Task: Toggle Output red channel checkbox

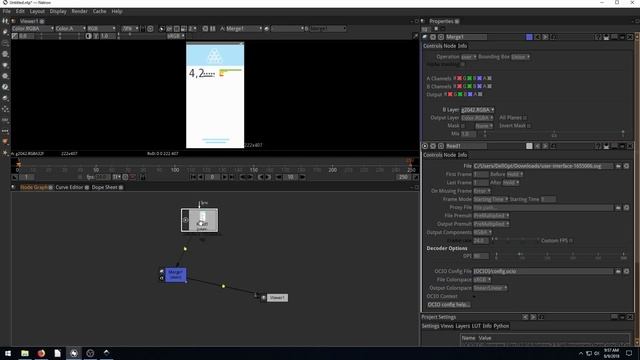Action: [450, 94]
